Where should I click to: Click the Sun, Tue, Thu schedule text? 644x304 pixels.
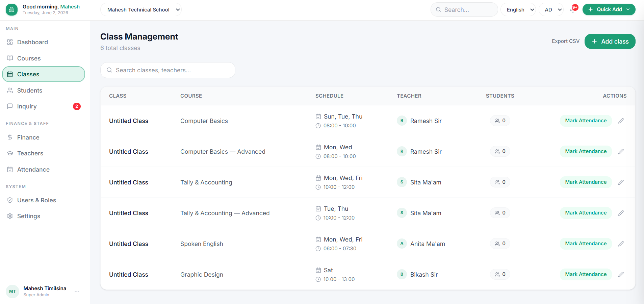(x=343, y=117)
